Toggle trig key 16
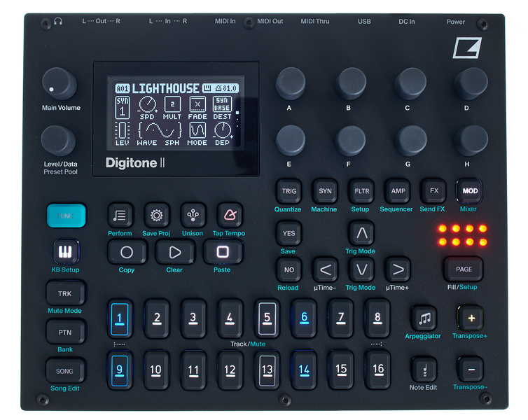The width and height of the screenshot is (528, 420). [x=377, y=370]
